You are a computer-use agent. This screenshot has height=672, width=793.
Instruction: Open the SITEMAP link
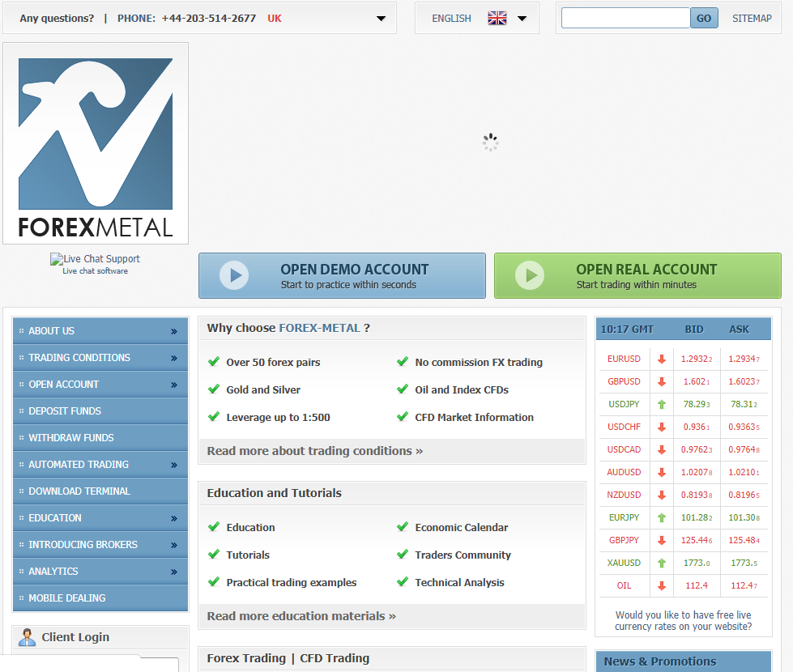click(x=752, y=18)
